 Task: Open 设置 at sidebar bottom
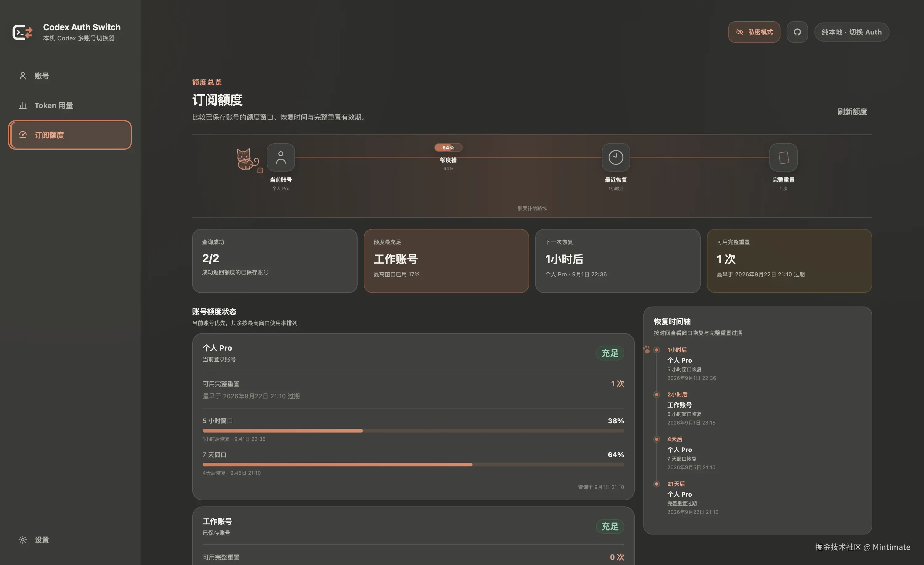(70, 540)
